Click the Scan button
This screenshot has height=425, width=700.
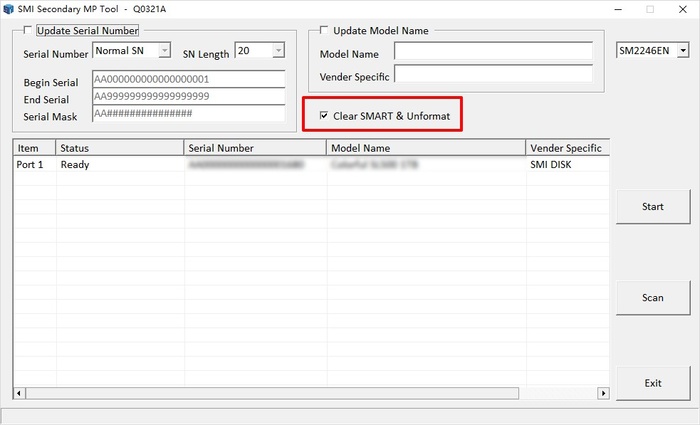652,297
